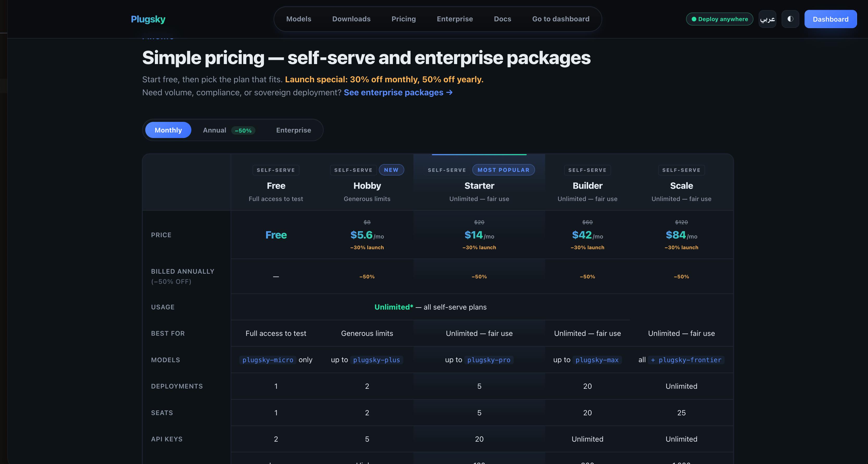Viewport: 868px width, 464px height.
Task: Click Builder's Unlimited API keys cell
Action: pos(587,439)
